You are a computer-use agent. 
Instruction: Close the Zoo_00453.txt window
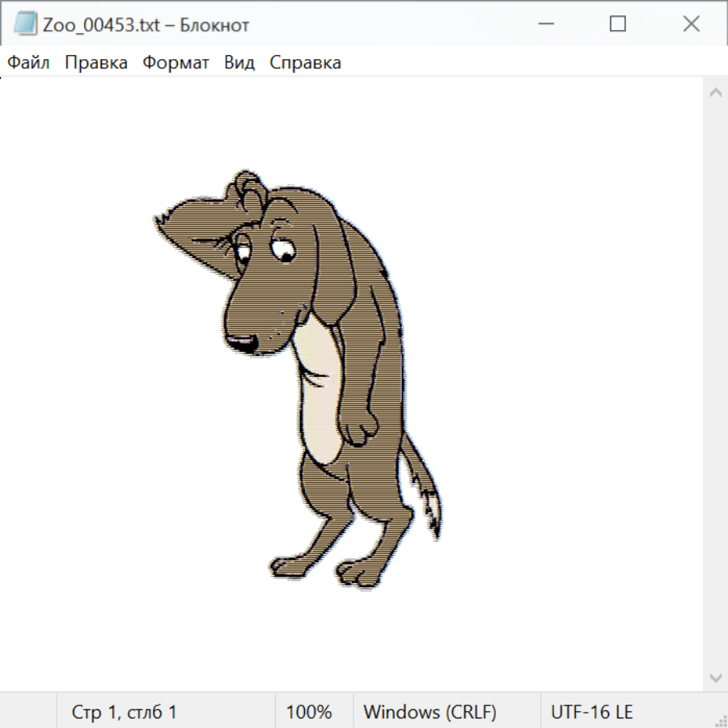(691, 24)
